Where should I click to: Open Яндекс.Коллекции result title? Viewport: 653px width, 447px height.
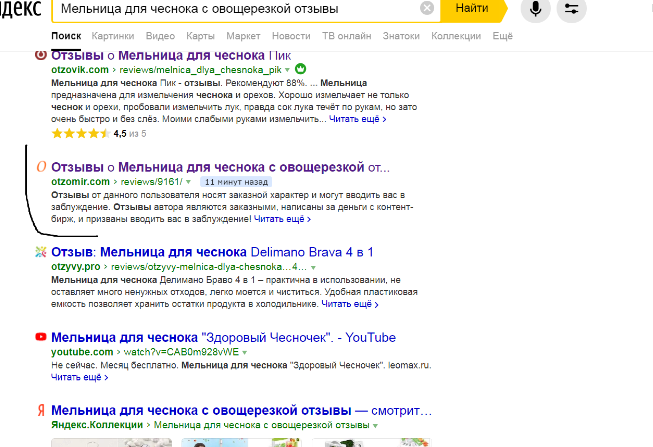242,410
